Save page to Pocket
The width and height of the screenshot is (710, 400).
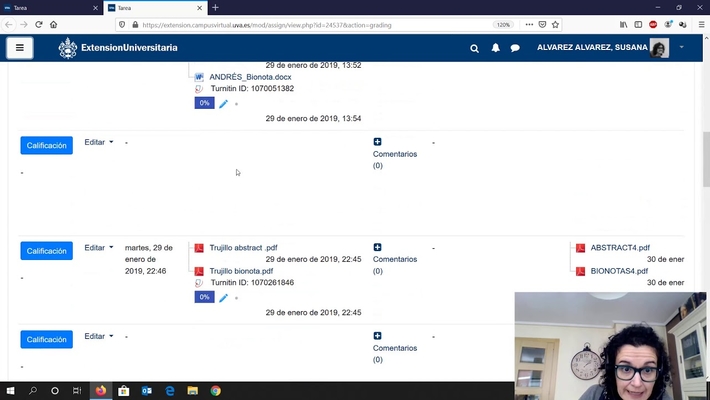pyautogui.click(x=542, y=25)
